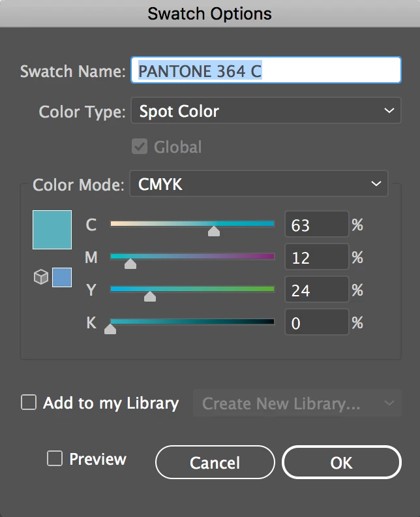
Task: Click the Cancel button
Action: (x=215, y=462)
